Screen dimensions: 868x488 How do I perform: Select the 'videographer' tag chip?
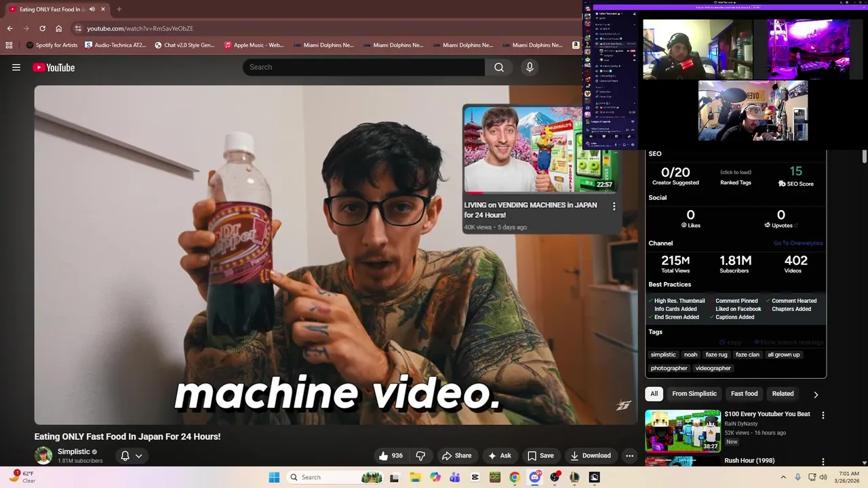click(713, 368)
